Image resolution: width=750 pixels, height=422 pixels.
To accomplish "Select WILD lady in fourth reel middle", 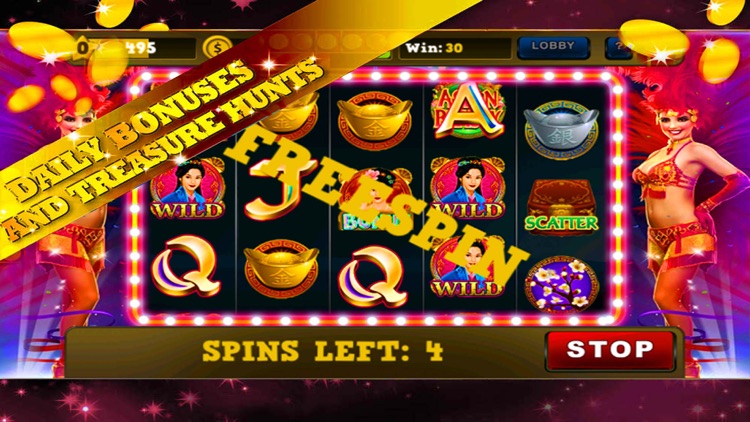I will click(467, 188).
